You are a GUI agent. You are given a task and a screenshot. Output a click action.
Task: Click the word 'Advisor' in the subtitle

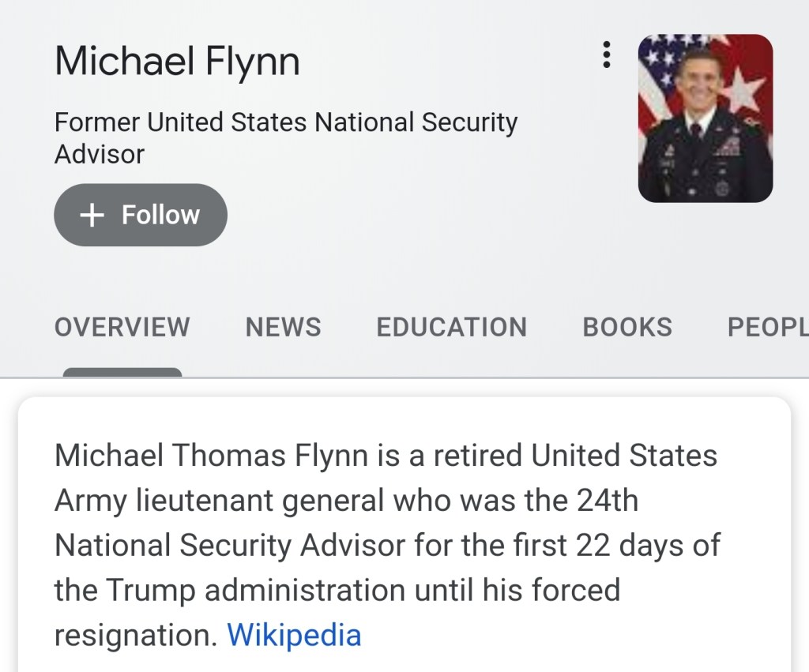(x=99, y=154)
